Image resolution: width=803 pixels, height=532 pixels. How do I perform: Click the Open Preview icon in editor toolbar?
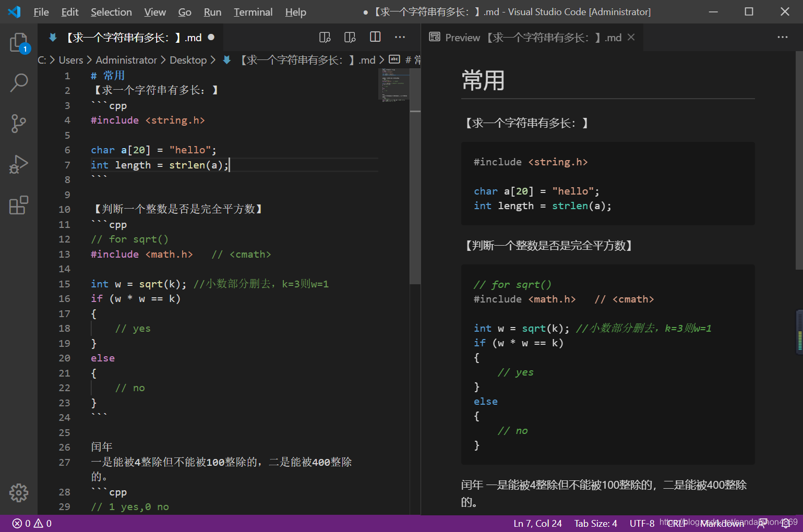click(x=325, y=37)
